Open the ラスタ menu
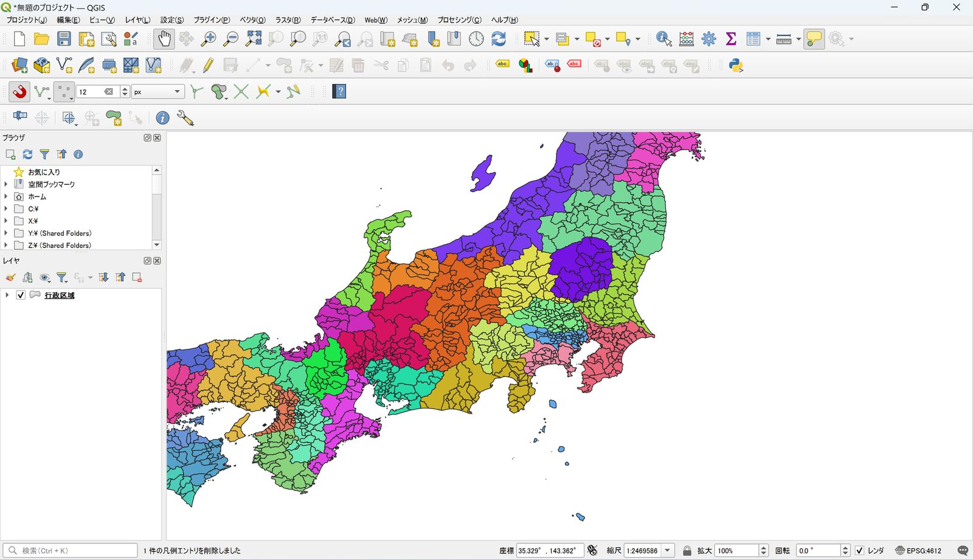Image resolution: width=973 pixels, height=560 pixels. tap(288, 20)
